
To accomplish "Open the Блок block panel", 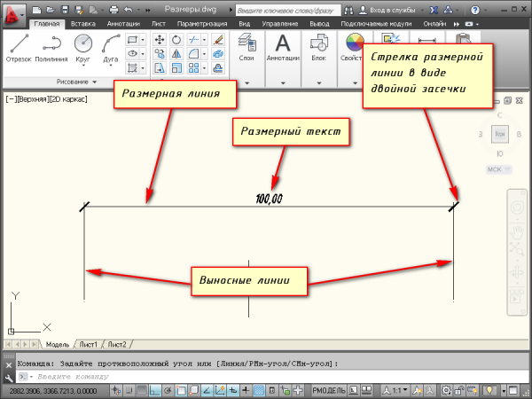I will click(318, 47).
